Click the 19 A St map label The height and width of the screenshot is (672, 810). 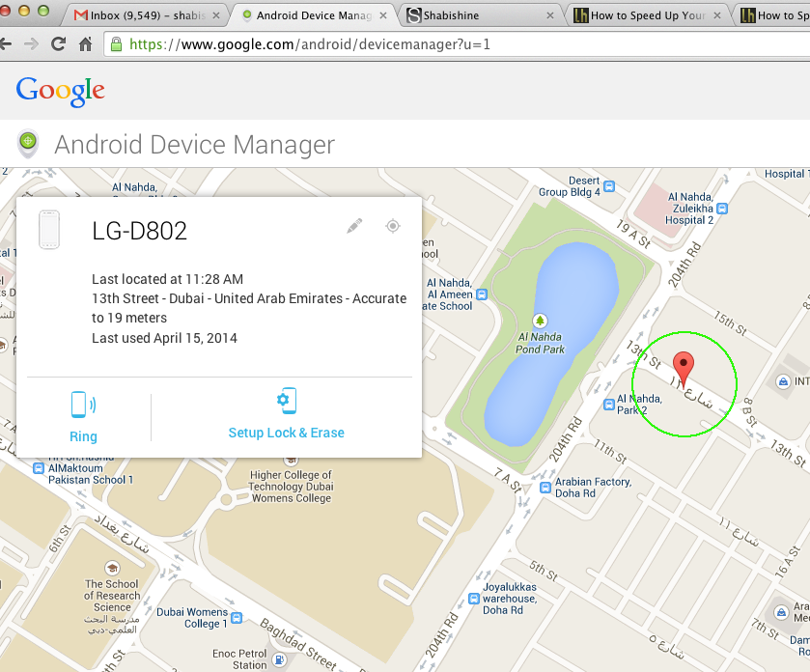tap(632, 234)
